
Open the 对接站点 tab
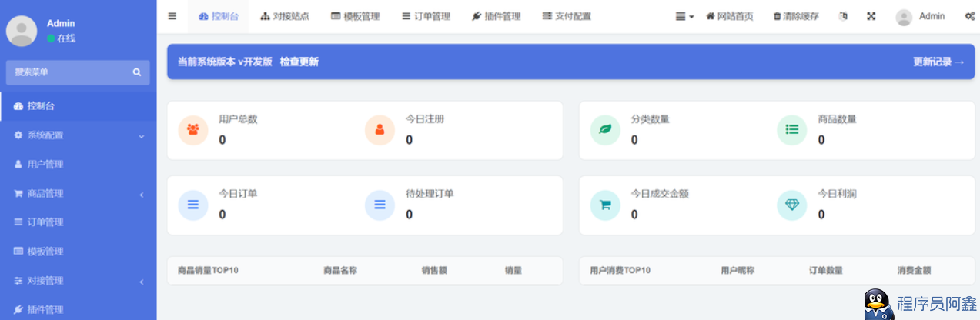tap(285, 16)
